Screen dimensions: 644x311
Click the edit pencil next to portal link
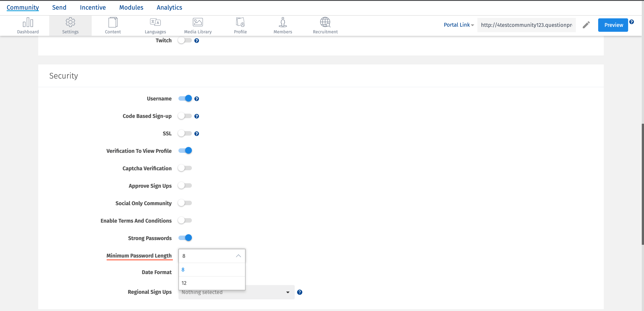coord(586,25)
